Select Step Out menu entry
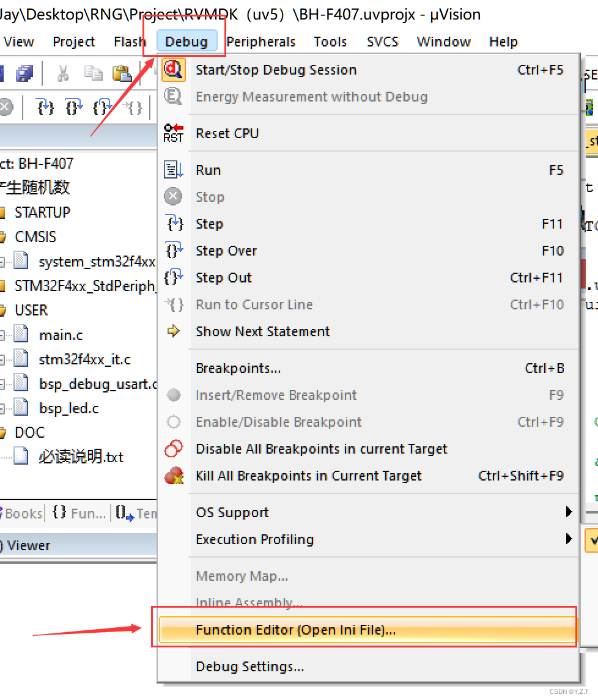This screenshot has height=700, width=598. pyautogui.click(x=369, y=277)
